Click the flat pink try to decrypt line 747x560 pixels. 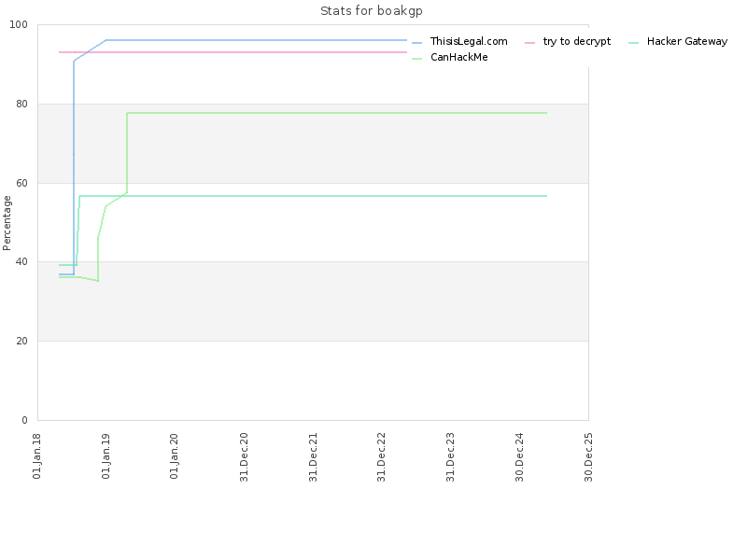click(233, 52)
